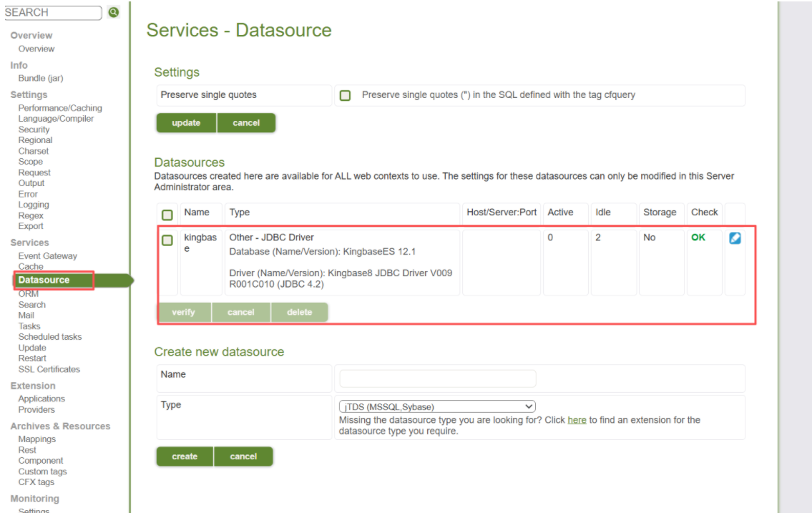Image resolution: width=812 pixels, height=513 pixels.
Task: Cancel the new datasource creation
Action: 243,456
